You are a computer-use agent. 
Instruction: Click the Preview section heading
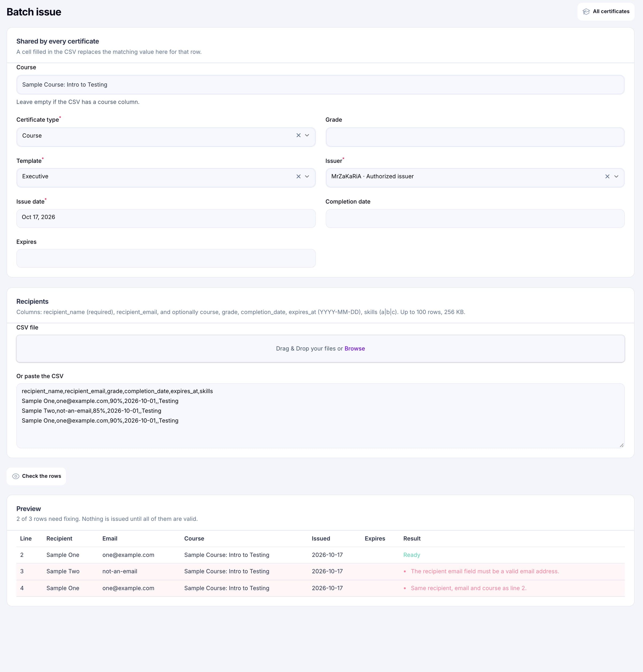click(x=28, y=509)
